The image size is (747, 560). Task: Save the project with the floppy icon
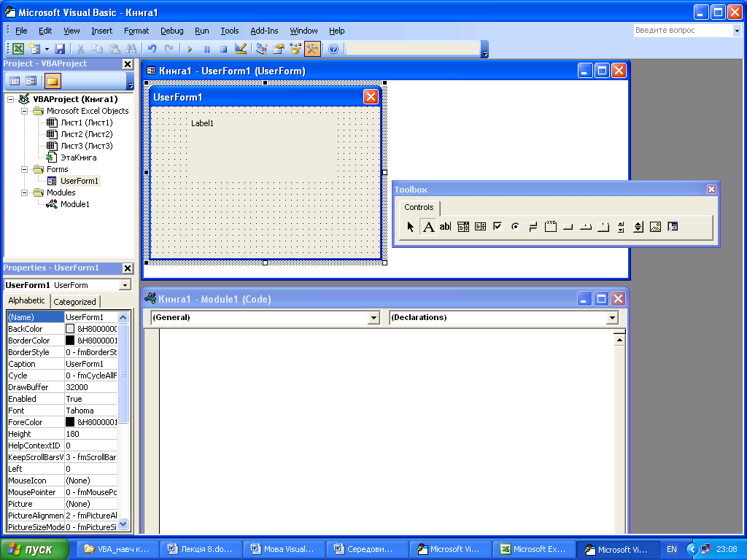60,49
